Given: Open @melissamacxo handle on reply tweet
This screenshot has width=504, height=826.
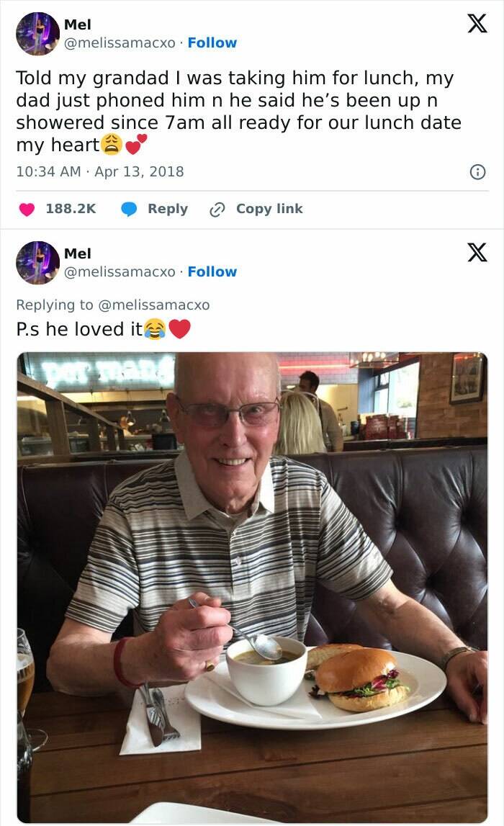Looking at the screenshot, I should [120, 271].
